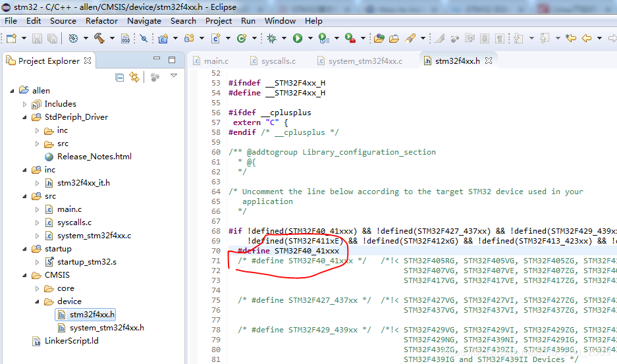Open Project Explorer View Menu triangle
617x364 pixels.
(x=174, y=75)
